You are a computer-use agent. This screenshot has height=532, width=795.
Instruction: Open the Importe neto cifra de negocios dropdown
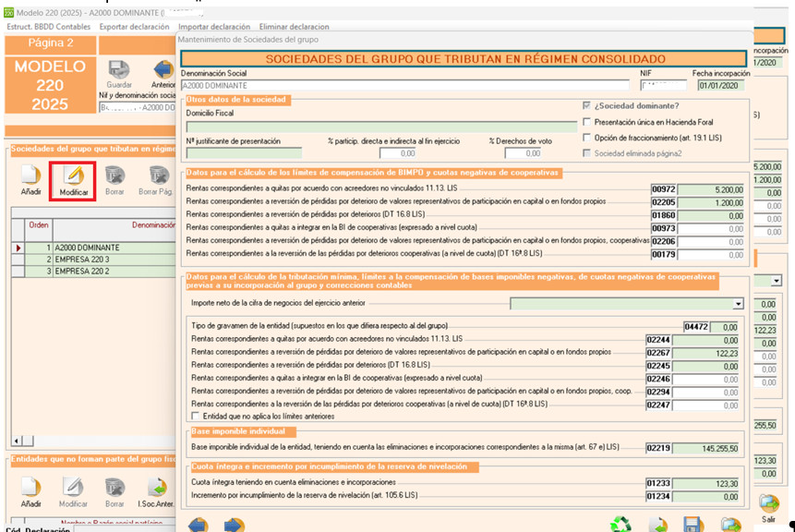coord(738,303)
